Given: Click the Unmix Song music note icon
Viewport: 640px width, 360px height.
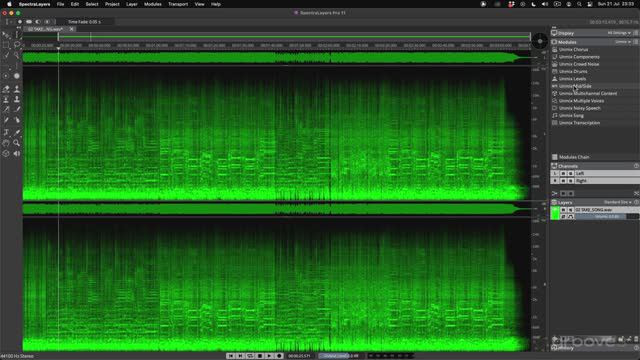Looking at the screenshot, I should [555, 116].
